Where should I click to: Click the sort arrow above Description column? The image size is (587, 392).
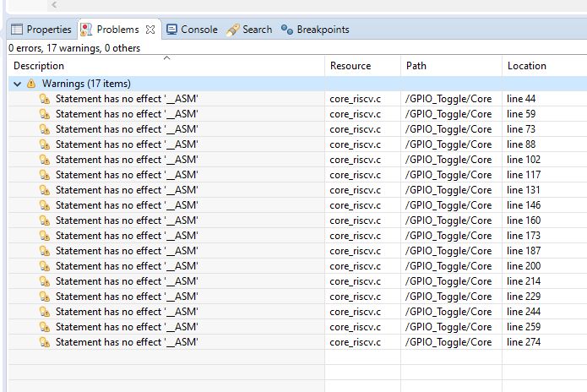point(167,57)
